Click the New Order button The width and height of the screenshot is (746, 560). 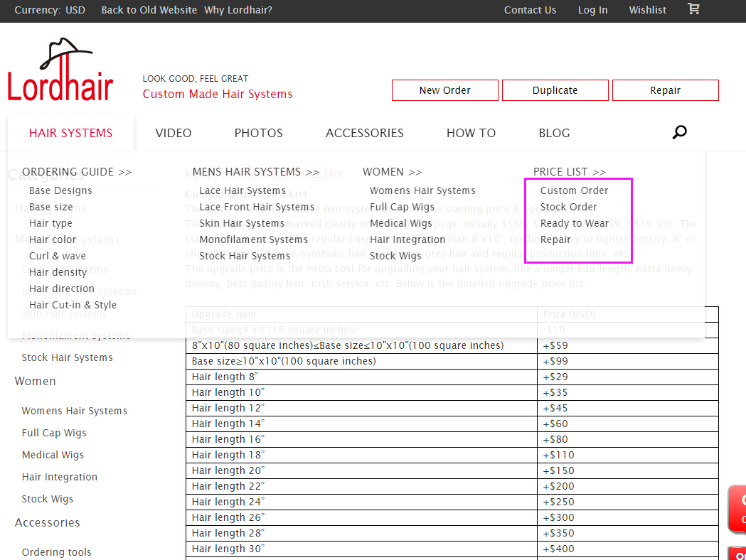(x=445, y=90)
